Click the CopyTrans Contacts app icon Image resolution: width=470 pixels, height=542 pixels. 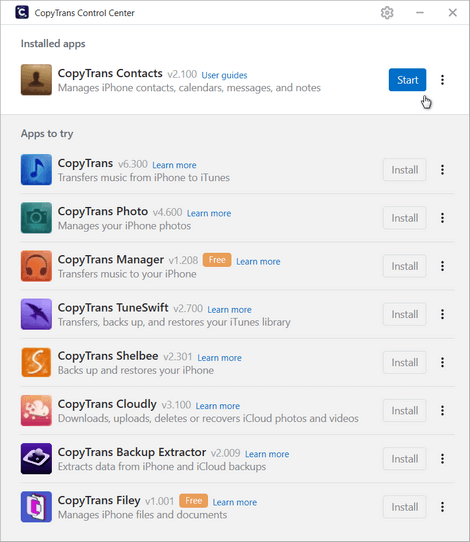(x=36, y=80)
